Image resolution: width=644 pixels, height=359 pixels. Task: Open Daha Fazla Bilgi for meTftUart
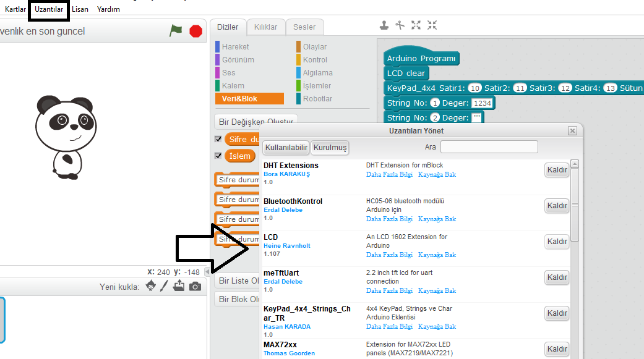pos(389,290)
